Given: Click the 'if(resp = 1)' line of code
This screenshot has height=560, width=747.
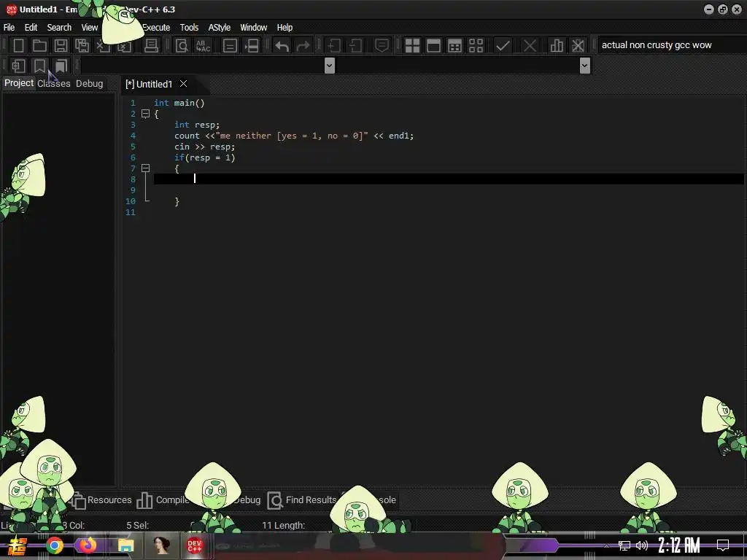Looking at the screenshot, I should click(204, 157).
